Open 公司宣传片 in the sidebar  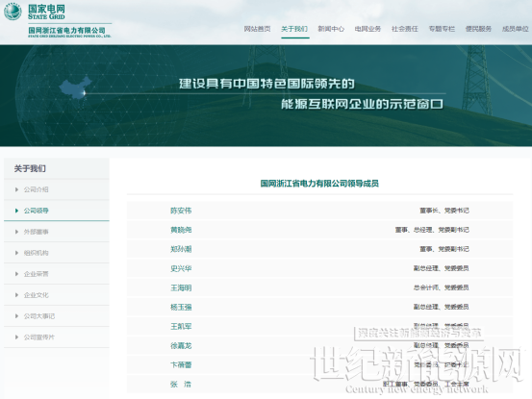pyautogui.click(x=39, y=337)
